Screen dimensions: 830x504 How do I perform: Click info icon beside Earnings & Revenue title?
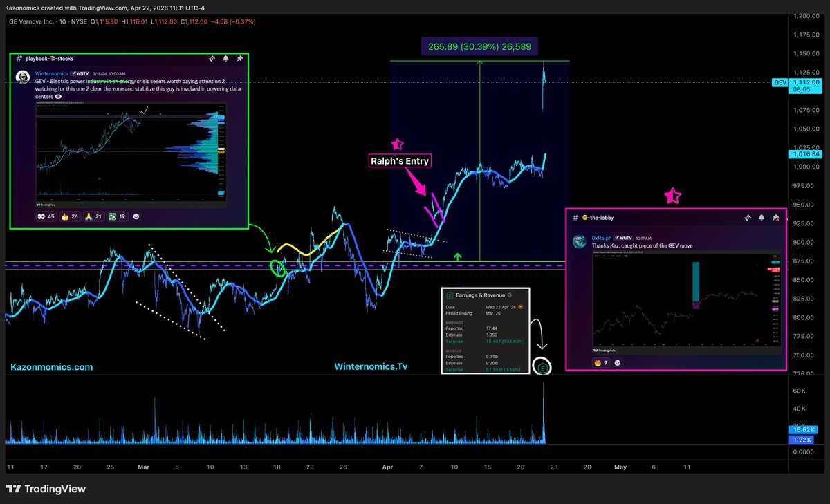510,295
